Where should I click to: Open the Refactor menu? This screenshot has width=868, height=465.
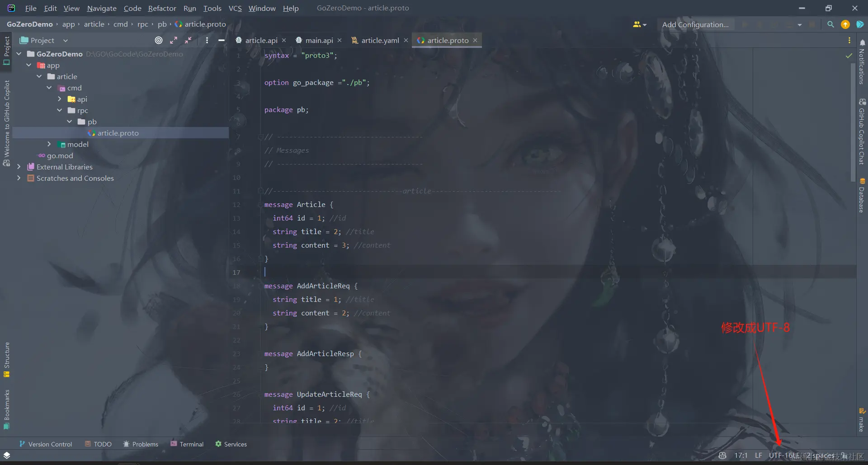(x=162, y=8)
